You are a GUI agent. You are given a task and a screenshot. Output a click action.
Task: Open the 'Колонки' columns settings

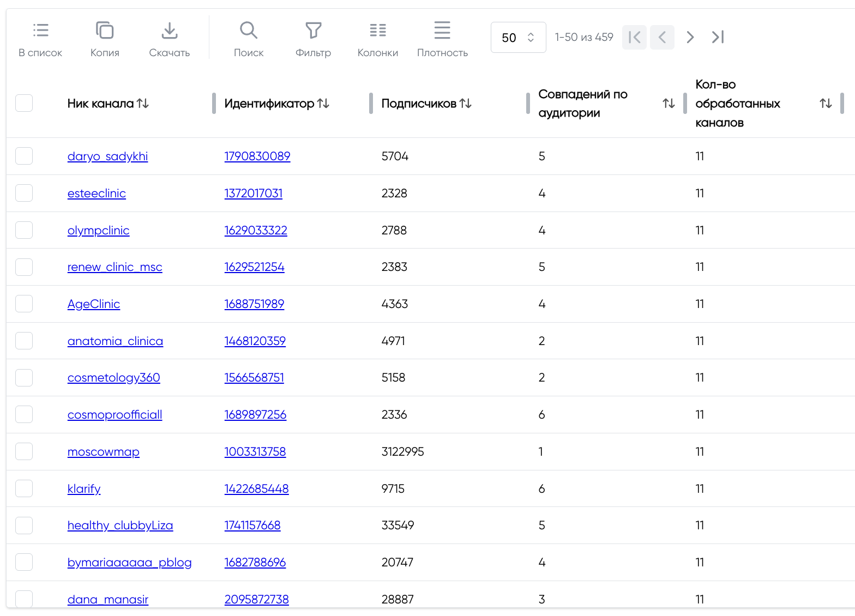[x=378, y=30]
